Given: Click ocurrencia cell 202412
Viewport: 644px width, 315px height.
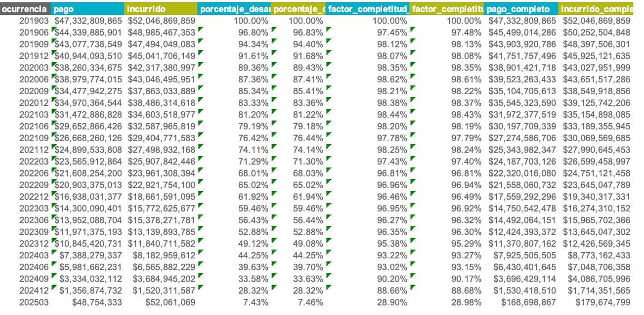Looking at the screenshot, I should coord(33,291).
